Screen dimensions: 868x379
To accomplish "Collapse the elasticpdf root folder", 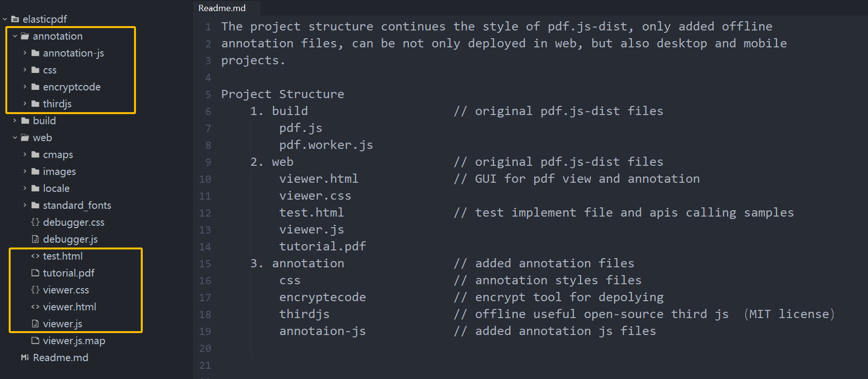I will point(5,19).
